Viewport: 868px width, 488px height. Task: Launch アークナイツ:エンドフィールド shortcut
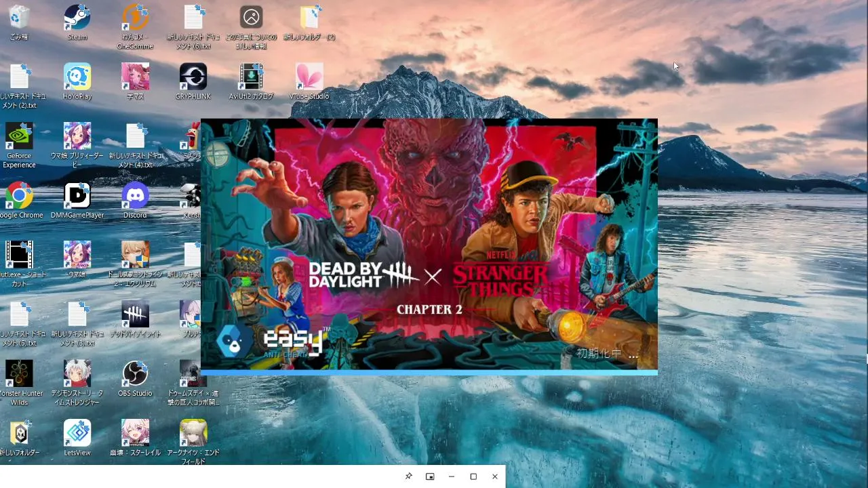coord(193,443)
